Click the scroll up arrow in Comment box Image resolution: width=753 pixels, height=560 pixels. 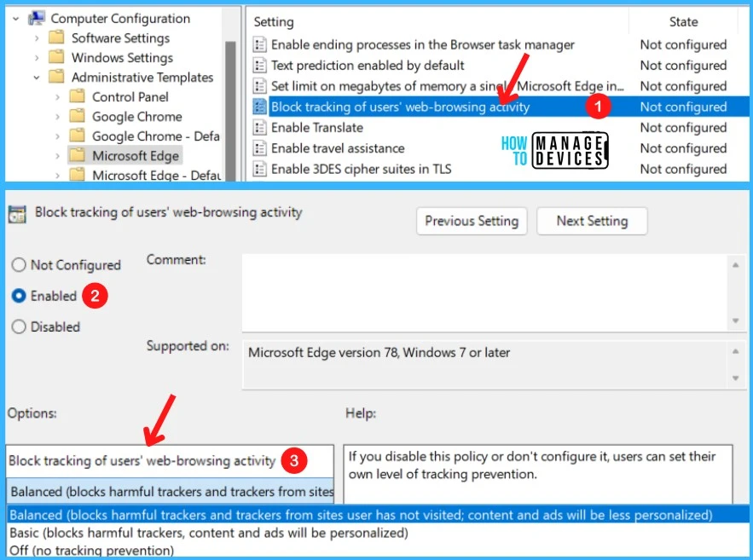click(735, 265)
